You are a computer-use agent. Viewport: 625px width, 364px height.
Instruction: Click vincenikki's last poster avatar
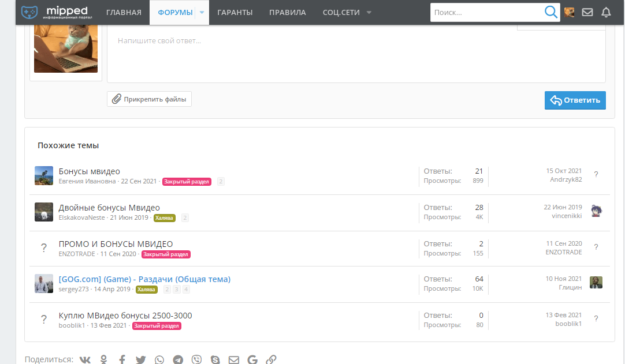click(x=596, y=211)
